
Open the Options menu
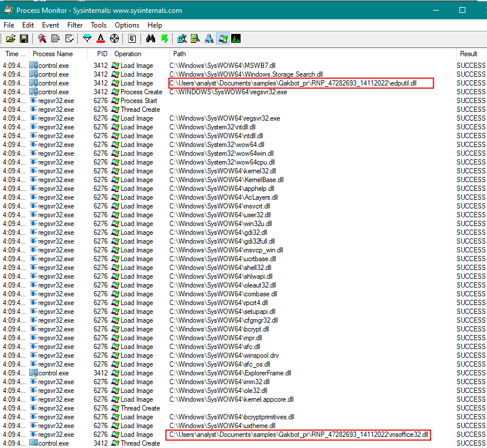127,25
